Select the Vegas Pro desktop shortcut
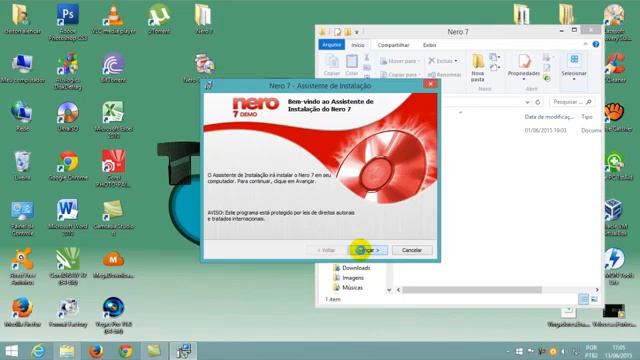The height and width of the screenshot is (360, 640). [113, 315]
